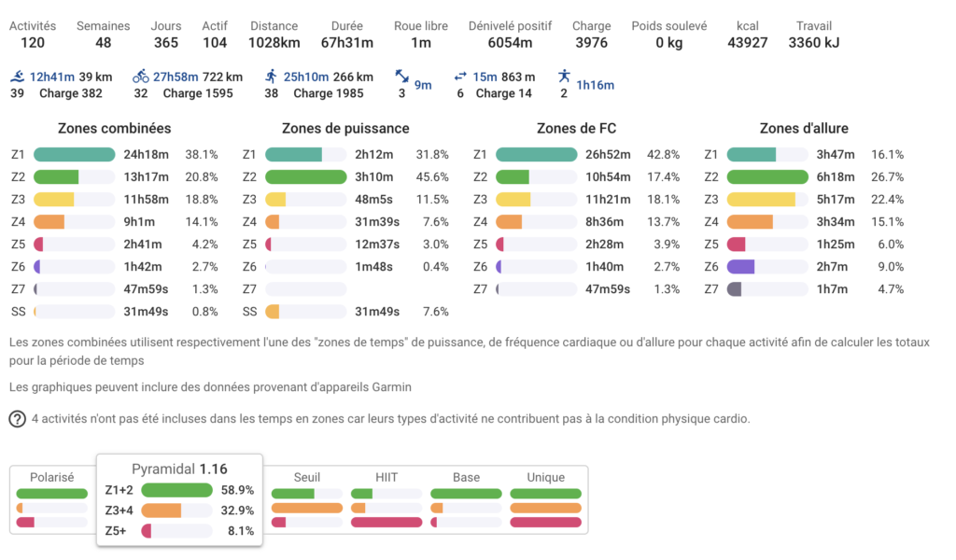The width and height of the screenshot is (956, 560).
Task: Click the cycling activity icon
Action: [141, 77]
